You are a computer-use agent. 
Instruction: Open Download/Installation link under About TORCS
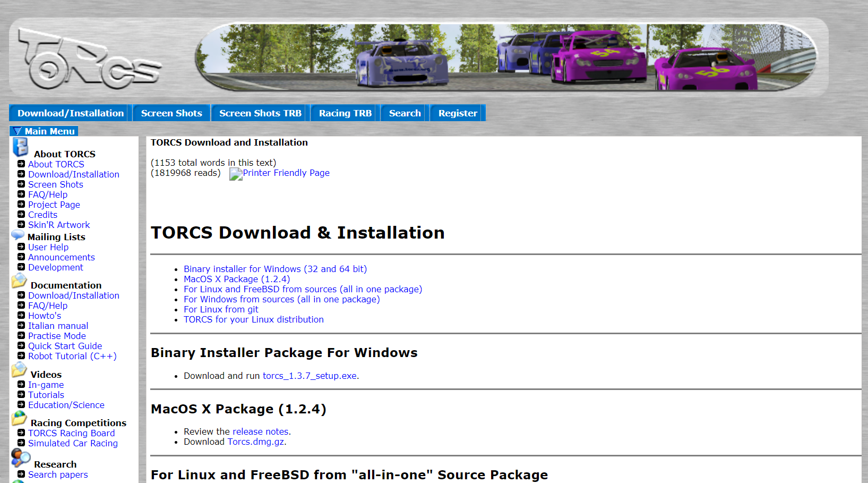click(x=74, y=174)
